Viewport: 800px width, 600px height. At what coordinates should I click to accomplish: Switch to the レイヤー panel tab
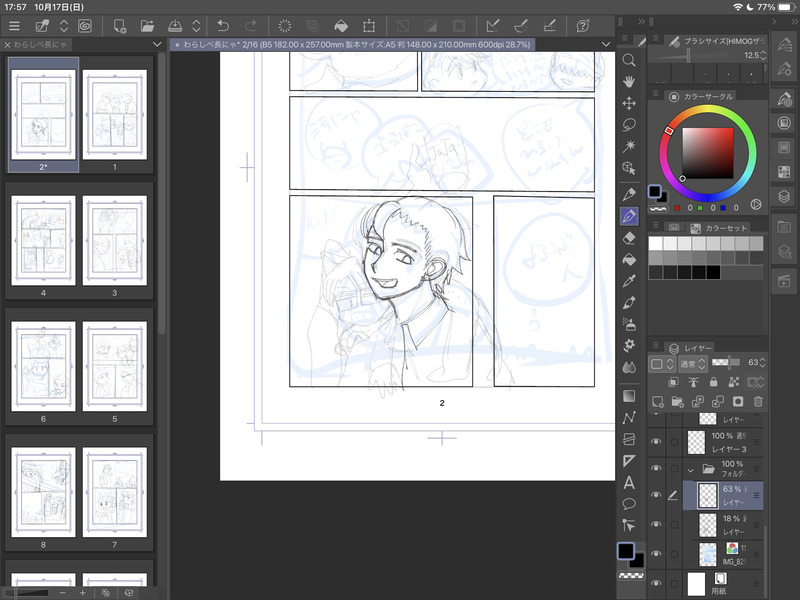pos(691,348)
